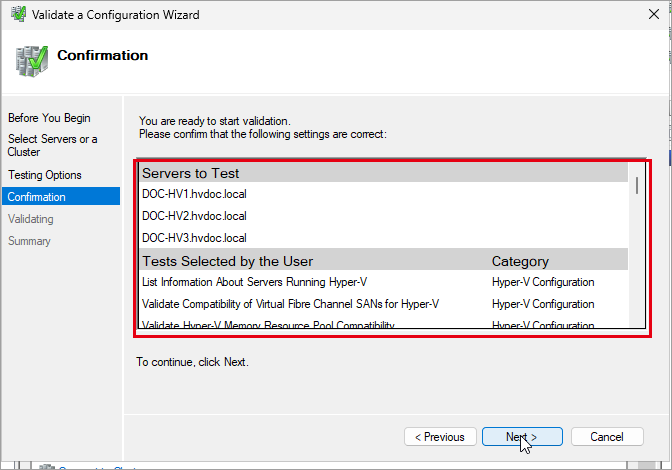Open the Select Servers or a Cluster step

coord(52,145)
